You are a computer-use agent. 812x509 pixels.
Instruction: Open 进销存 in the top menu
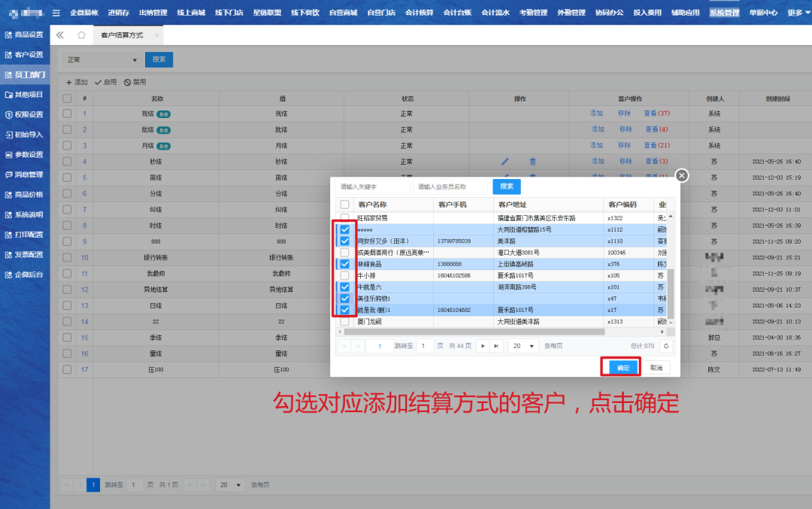(x=117, y=13)
